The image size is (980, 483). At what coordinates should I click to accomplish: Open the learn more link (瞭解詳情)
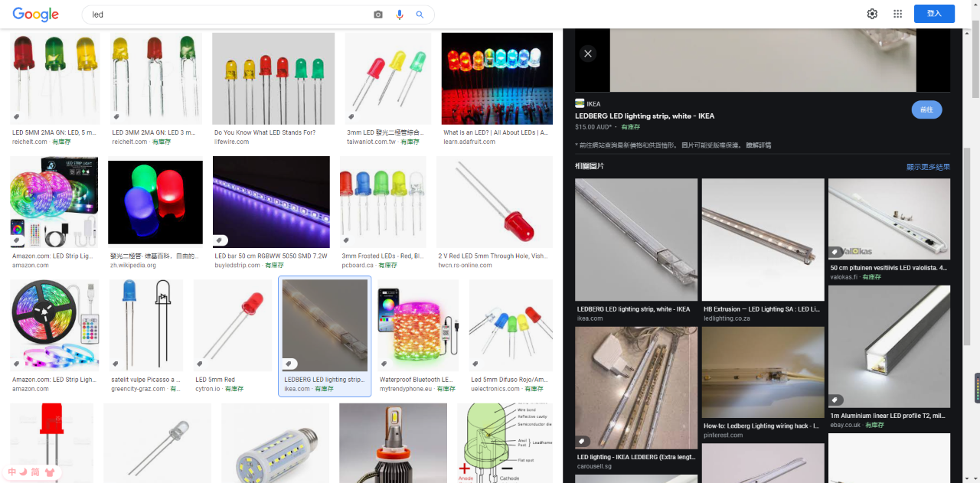pos(758,145)
